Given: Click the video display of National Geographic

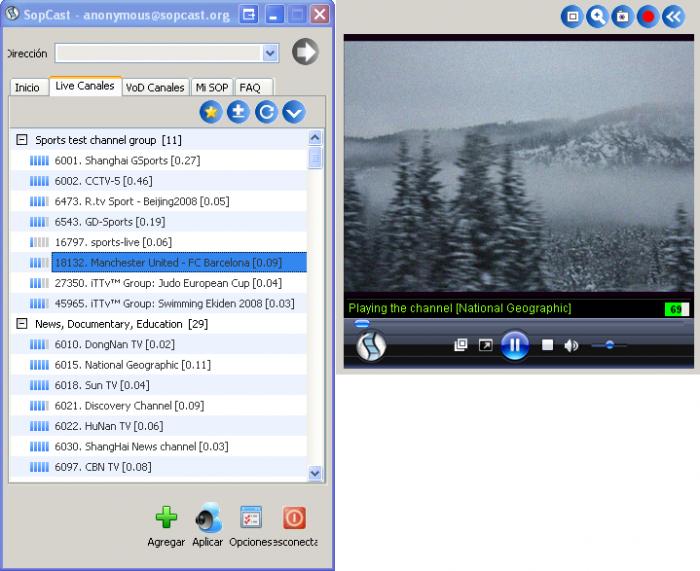Looking at the screenshot, I should point(519,166).
